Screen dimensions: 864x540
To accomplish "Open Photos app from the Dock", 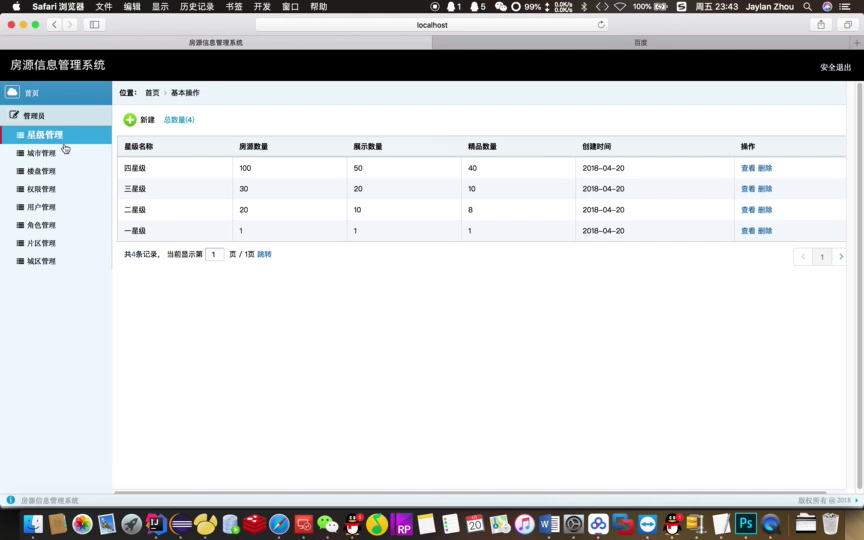I will [x=82, y=524].
